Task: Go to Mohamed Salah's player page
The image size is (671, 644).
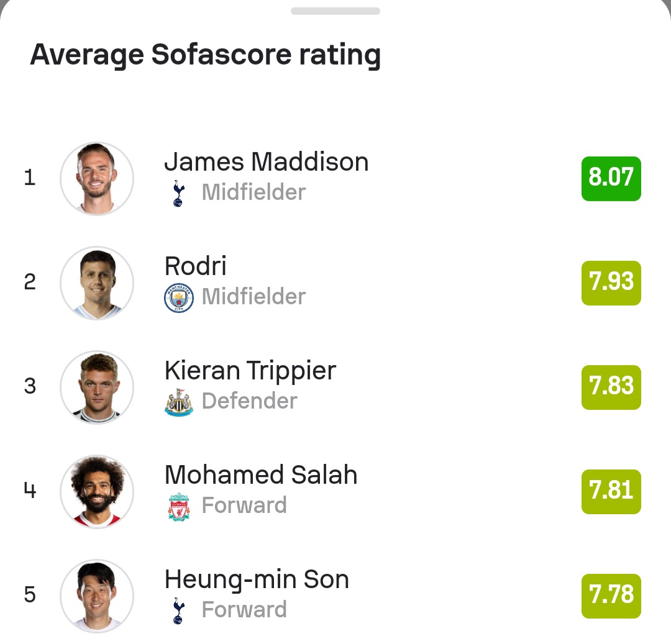Action: 261,474
